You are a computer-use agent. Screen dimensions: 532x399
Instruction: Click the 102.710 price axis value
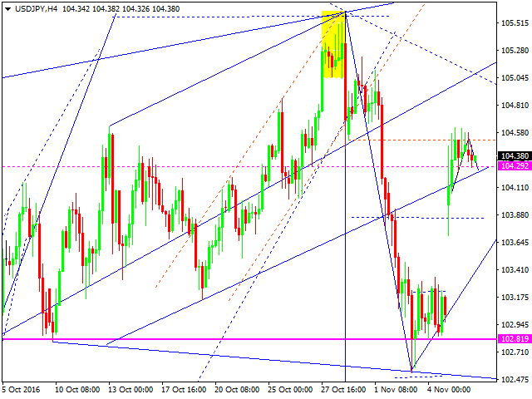pos(515,352)
